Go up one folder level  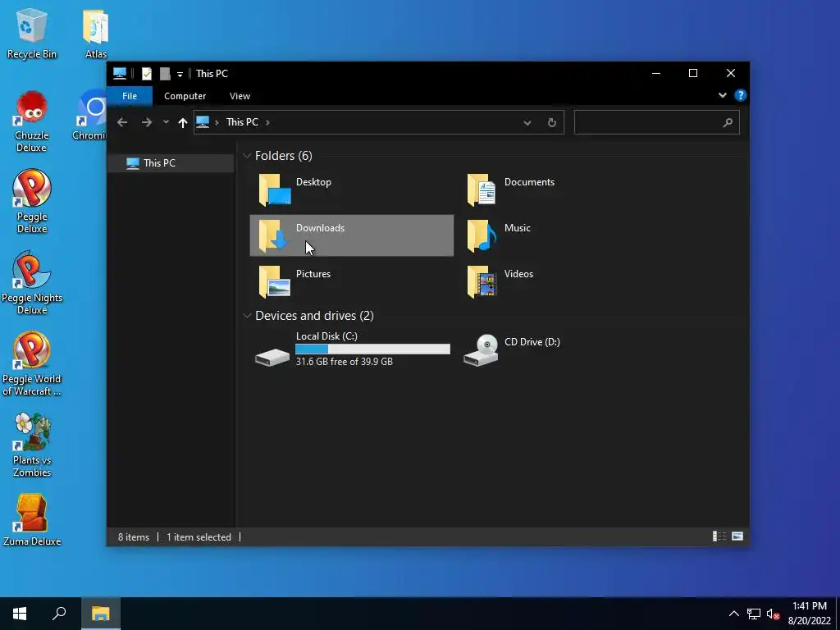tap(183, 123)
